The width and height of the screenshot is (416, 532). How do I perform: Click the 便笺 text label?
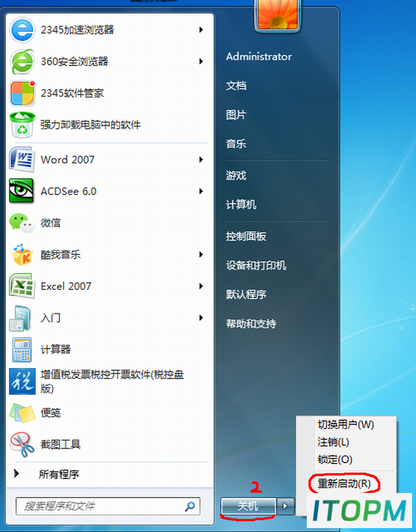tap(51, 412)
